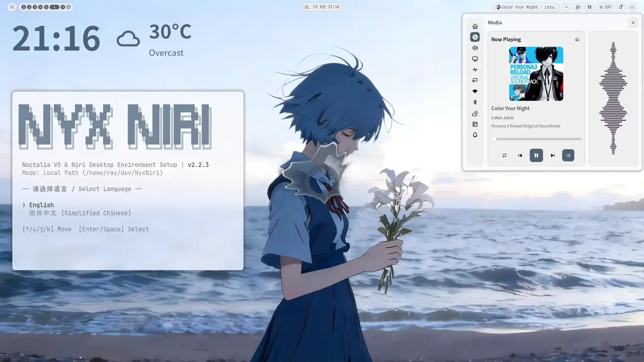Open the date and time widget in the top bar
Image resolution: width=644 pixels, height=362 pixels.
(x=322, y=7)
